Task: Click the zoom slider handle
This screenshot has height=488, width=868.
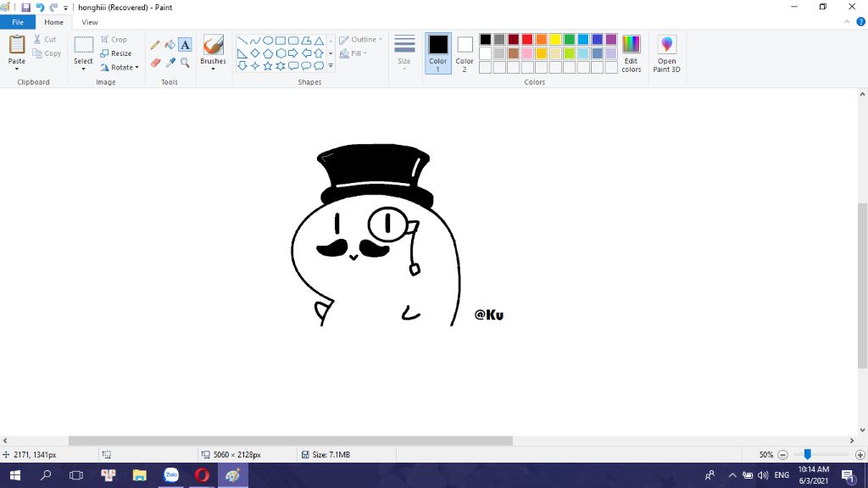Action: pyautogui.click(x=808, y=454)
